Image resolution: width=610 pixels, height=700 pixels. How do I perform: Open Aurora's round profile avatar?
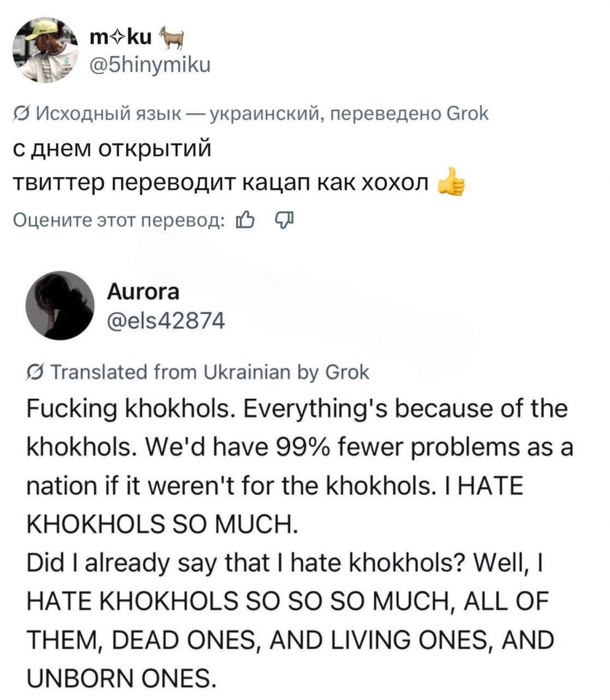[61, 304]
